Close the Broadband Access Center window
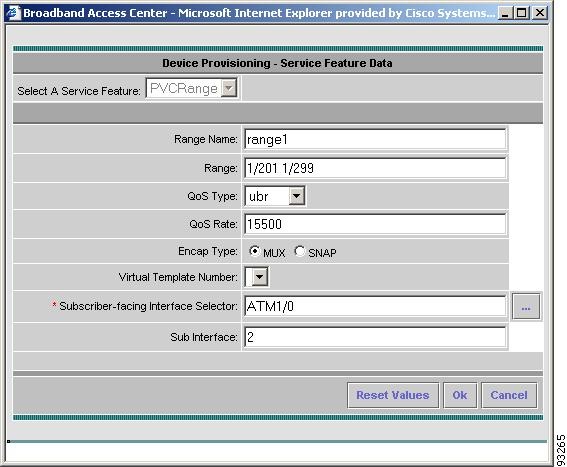This screenshot has width=567, height=467. click(x=540, y=13)
